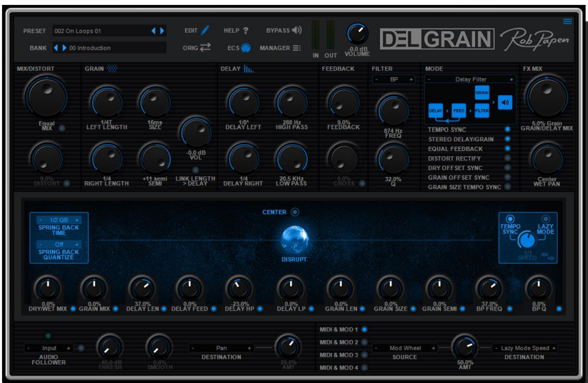Open the filter type BP dropdown
This screenshot has width=588, height=383.
pos(393,79)
